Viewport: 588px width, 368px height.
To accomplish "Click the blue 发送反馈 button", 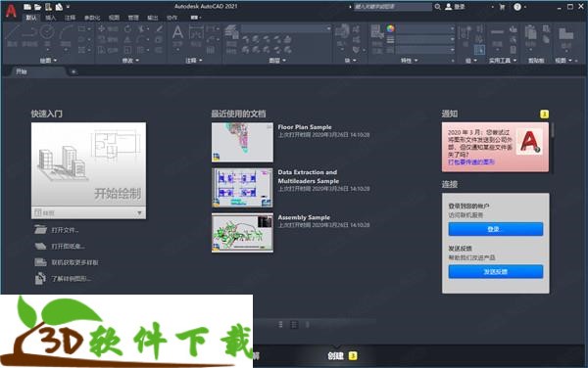I will (495, 272).
